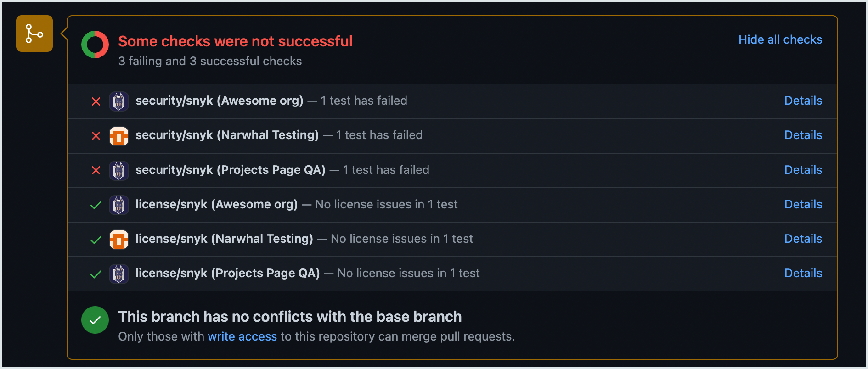Open Details for license/snyk (Projects Page QA)
Screen dimensions: 868x369
(803, 273)
